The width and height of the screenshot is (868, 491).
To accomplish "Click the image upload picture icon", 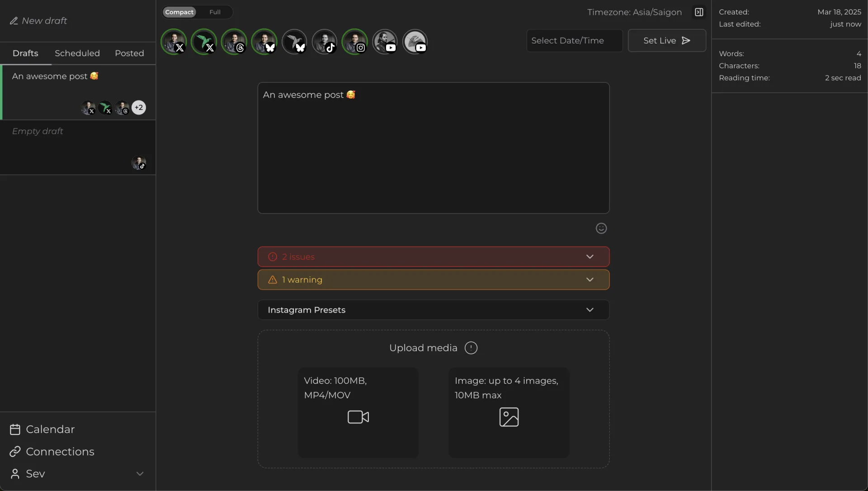I will click(509, 417).
